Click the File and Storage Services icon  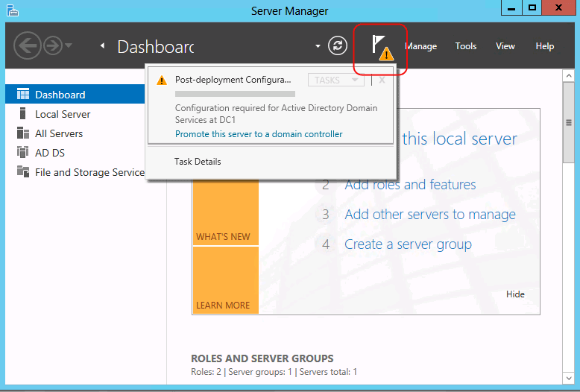(23, 171)
